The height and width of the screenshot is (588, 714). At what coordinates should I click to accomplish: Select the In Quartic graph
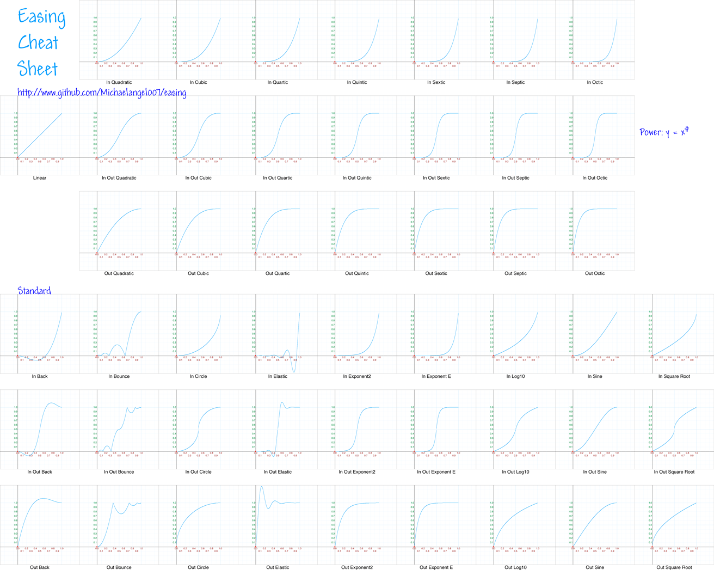(x=278, y=40)
